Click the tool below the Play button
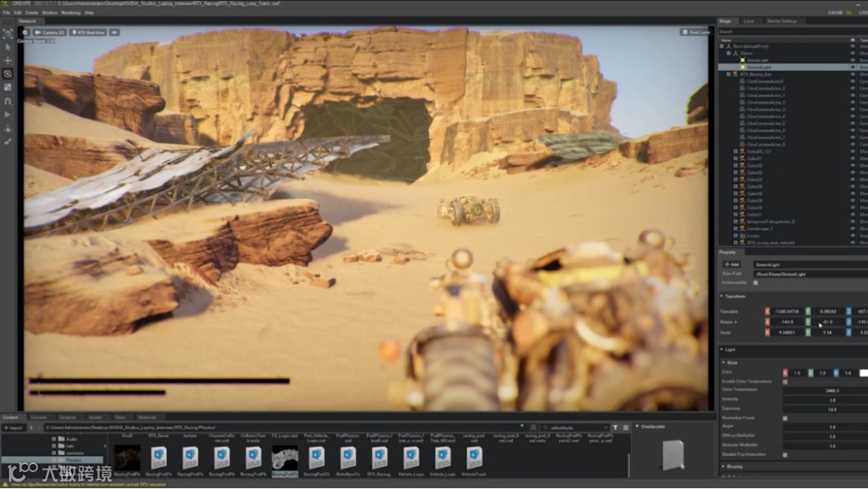 pos(8,129)
